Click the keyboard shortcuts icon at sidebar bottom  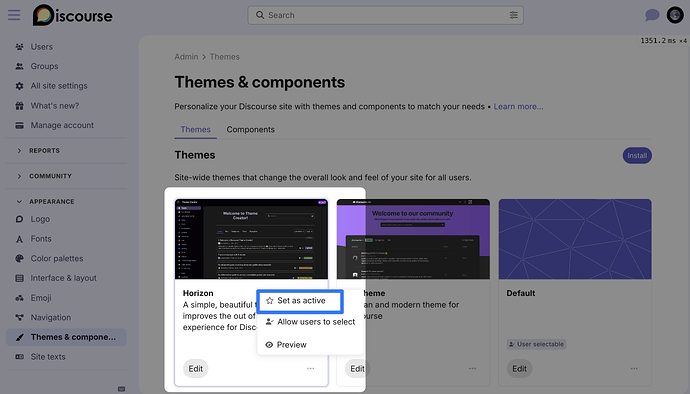121,389
